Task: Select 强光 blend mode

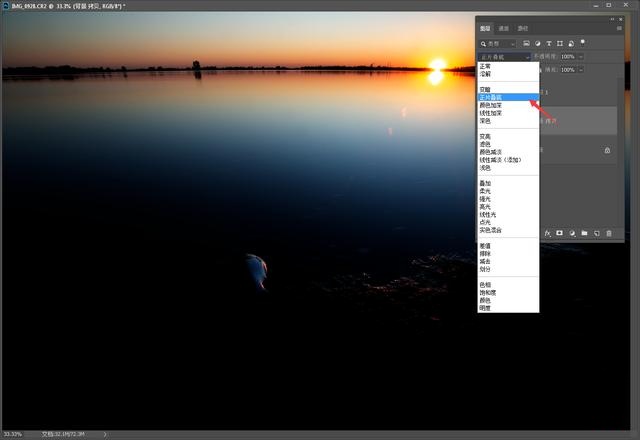Action: pos(508,199)
